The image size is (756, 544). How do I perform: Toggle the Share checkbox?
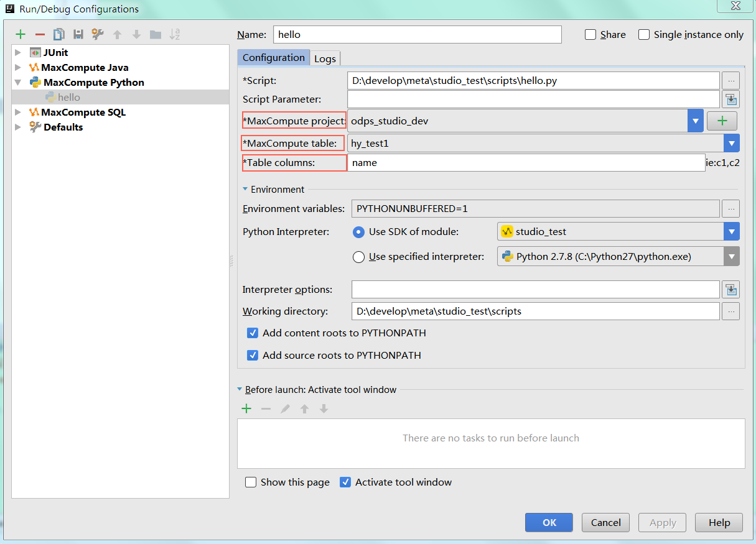[590, 35]
